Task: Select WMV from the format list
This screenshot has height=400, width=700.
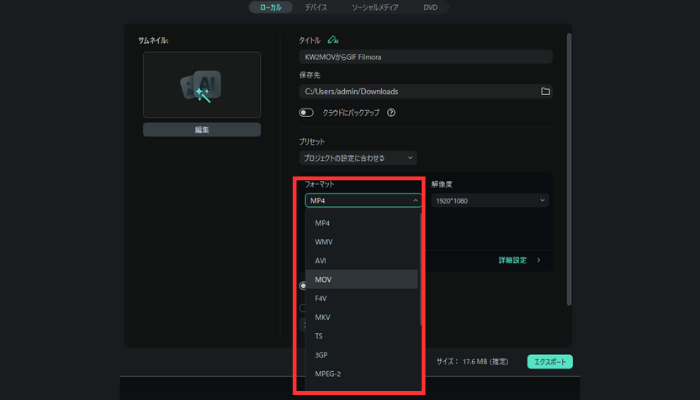Action: (x=362, y=242)
